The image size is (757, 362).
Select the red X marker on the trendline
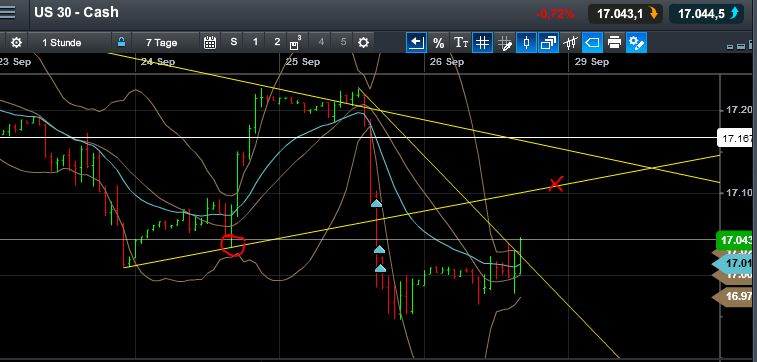coord(556,184)
